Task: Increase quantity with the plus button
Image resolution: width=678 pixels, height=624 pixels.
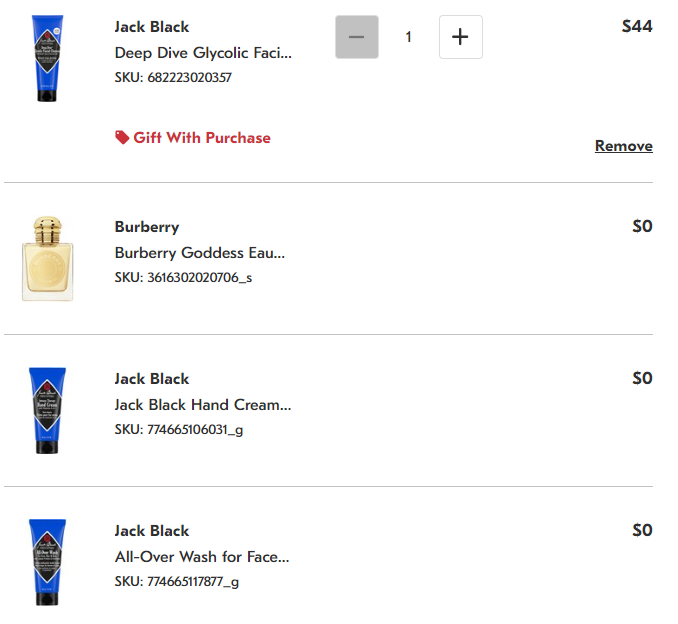Action: coord(460,37)
